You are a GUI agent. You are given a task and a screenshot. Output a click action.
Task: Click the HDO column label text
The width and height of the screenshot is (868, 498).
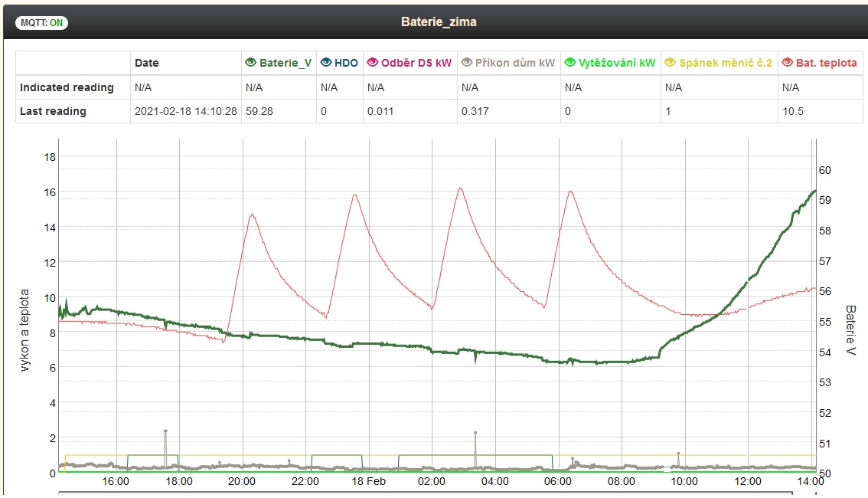point(346,63)
